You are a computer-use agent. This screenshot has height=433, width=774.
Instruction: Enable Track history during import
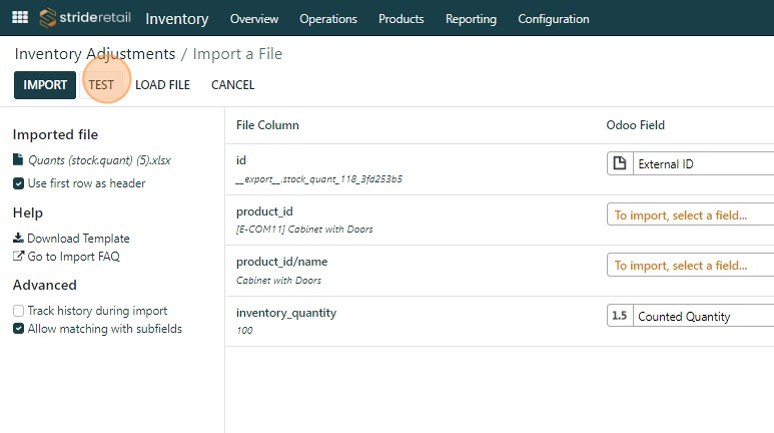point(19,311)
